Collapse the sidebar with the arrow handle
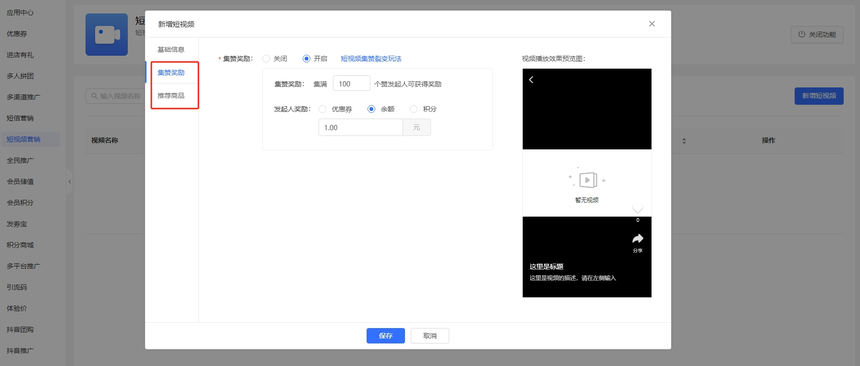This screenshot has height=366, width=860. (70, 181)
